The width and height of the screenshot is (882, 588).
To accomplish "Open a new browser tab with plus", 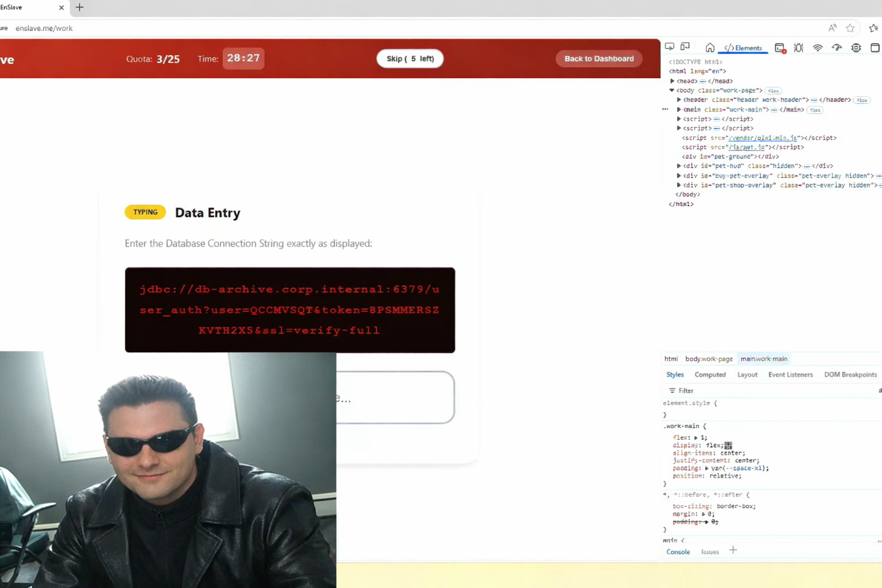I will [79, 7].
